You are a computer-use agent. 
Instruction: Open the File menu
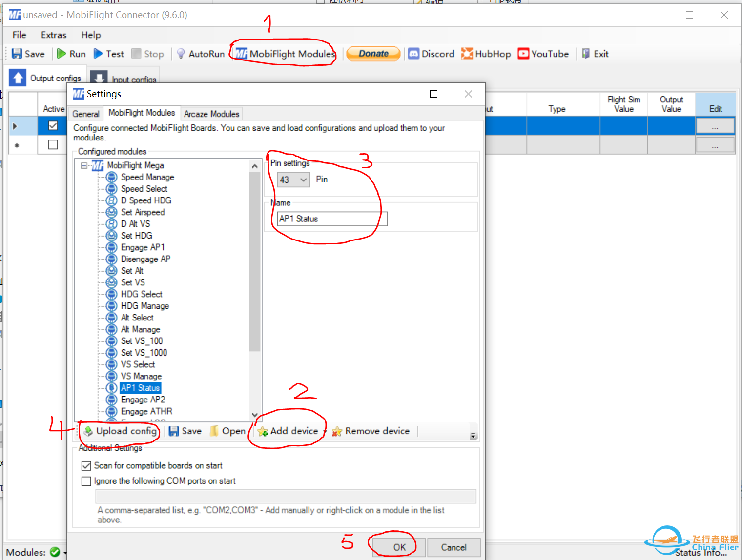pos(20,35)
